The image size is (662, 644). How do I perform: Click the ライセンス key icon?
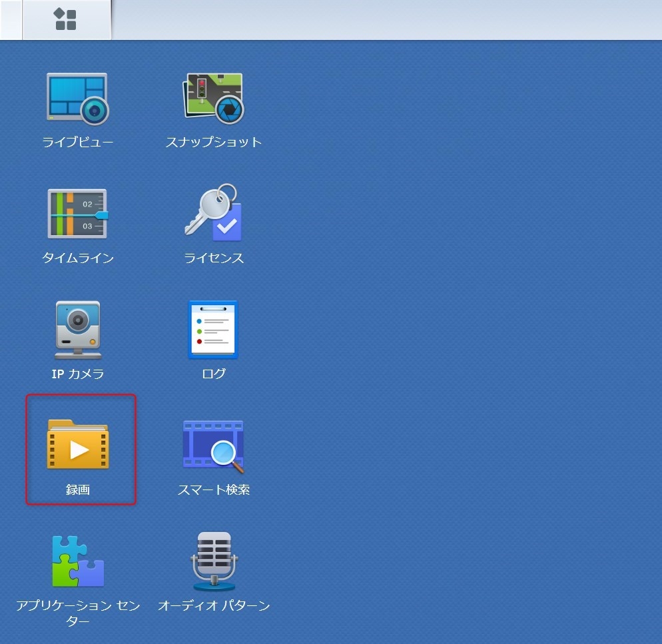point(213,214)
